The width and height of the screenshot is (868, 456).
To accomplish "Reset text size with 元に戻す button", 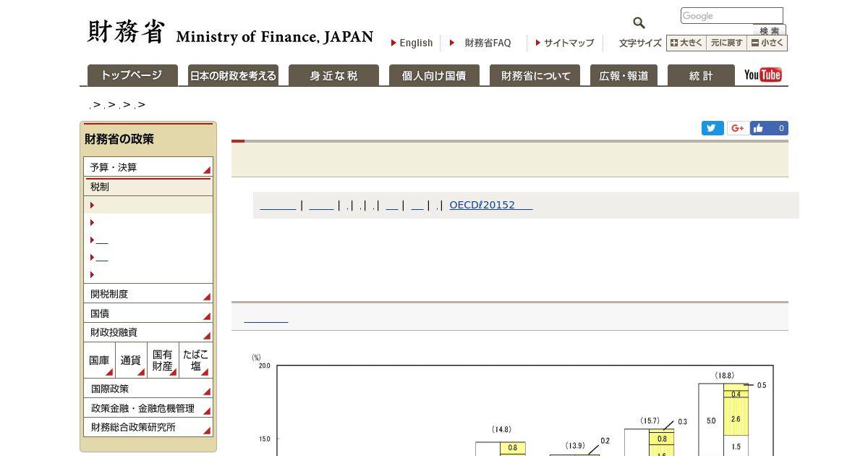I will coord(727,43).
